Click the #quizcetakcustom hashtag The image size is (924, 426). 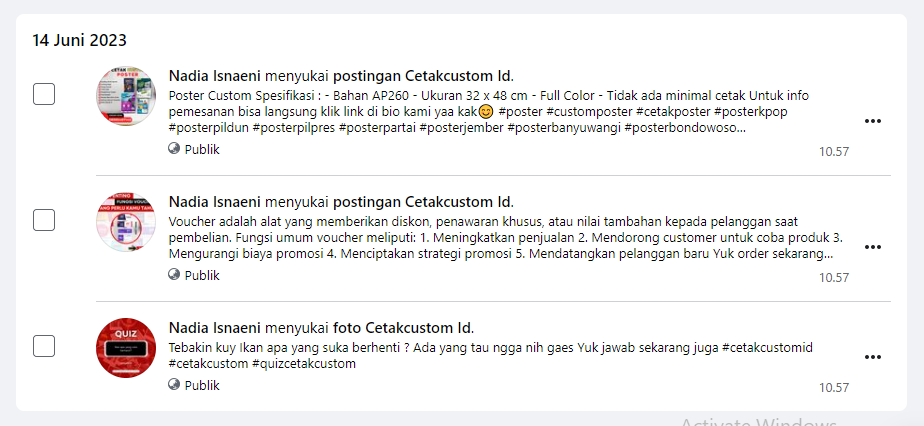[304, 364]
